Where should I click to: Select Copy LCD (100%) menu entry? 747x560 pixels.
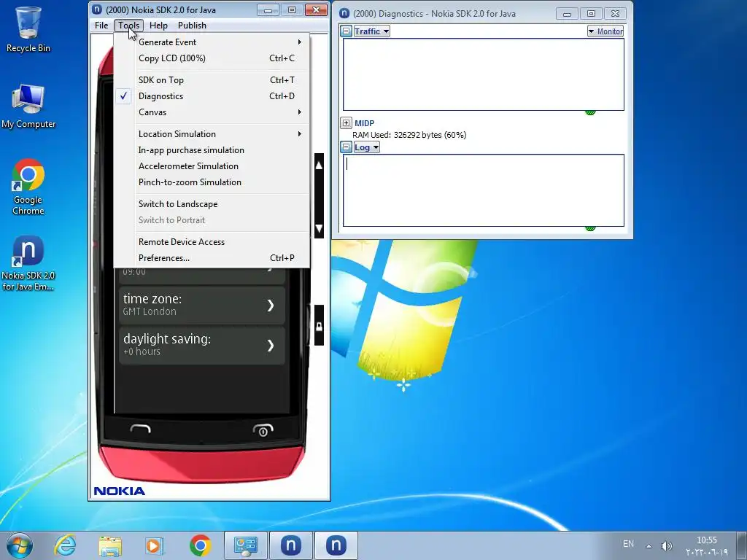tap(212, 58)
